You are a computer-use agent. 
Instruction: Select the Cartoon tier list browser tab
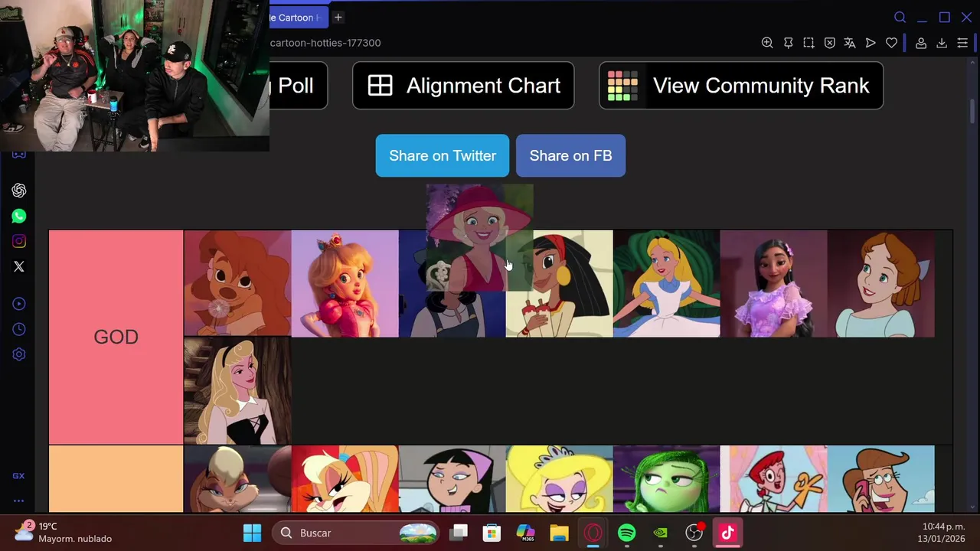pos(298,18)
